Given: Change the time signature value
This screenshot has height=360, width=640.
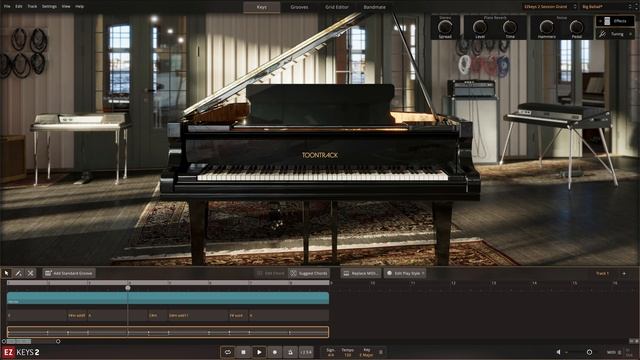Looking at the screenshot, I should [331, 355].
